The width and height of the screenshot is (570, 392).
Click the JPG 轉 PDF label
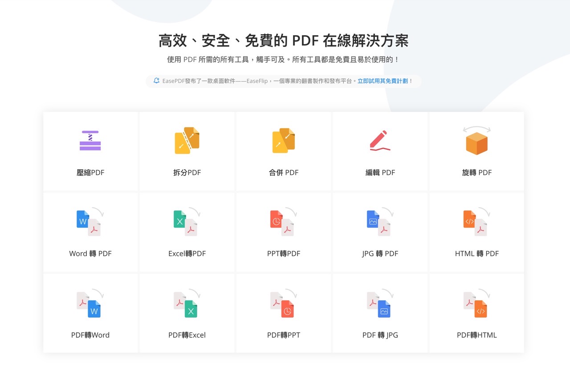coord(380,253)
